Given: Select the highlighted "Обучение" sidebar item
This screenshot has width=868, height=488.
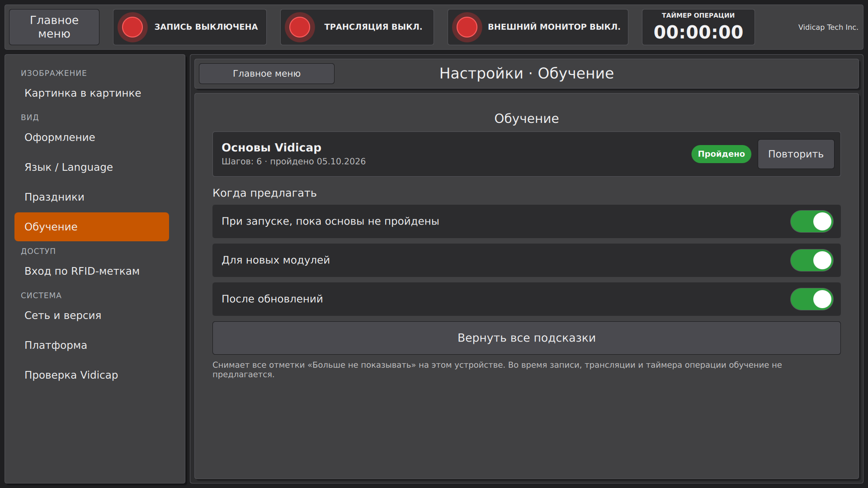Looking at the screenshot, I should click(92, 227).
